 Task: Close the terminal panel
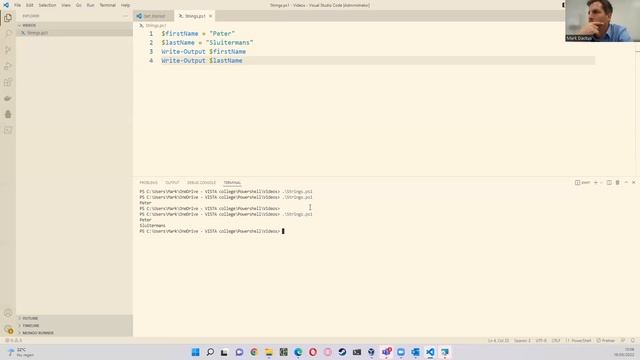tap(633, 182)
